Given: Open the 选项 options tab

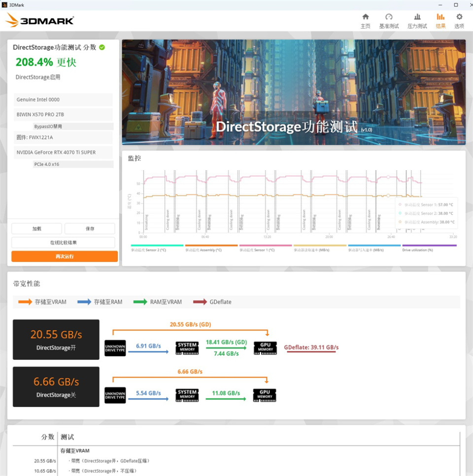Looking at the screenshot, I should pos(459,21).
